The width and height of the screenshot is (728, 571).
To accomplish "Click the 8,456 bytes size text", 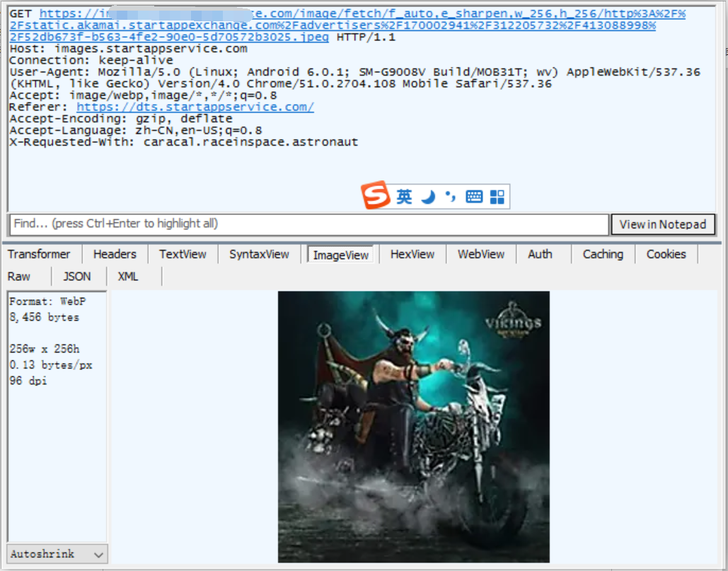I will (x=45, y=317).
